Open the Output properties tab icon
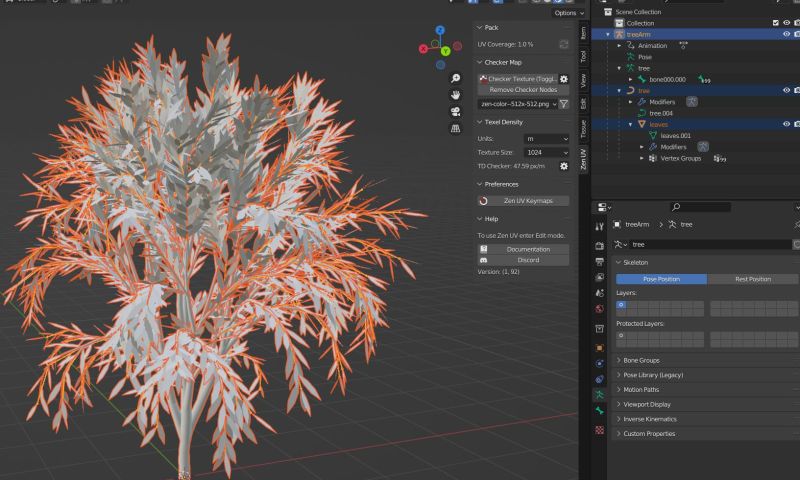Image resolution: width=800 pixels, height=480 pixels. coord(599,262)
